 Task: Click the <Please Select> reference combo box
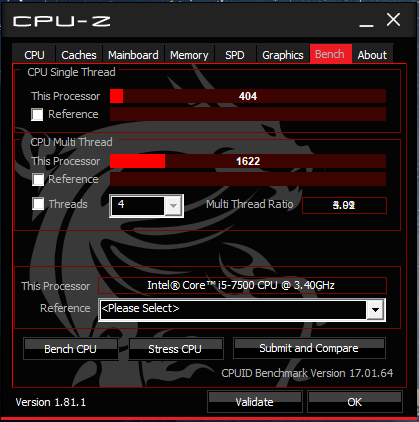242,310
